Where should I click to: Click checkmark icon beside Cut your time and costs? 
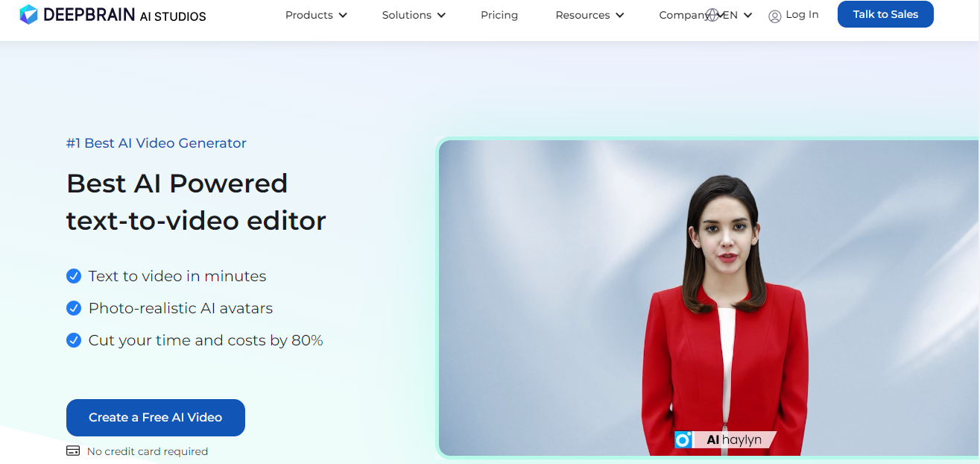point(74,340)
